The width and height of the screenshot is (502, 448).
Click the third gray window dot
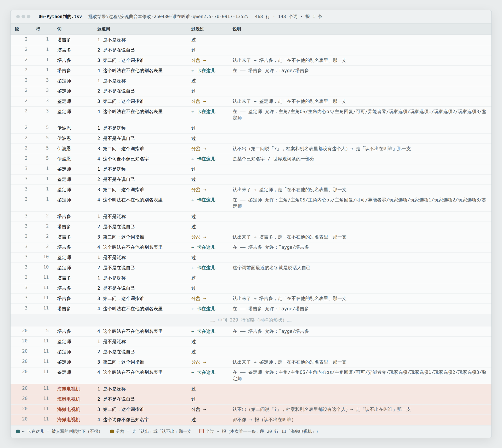pos(29,16)
